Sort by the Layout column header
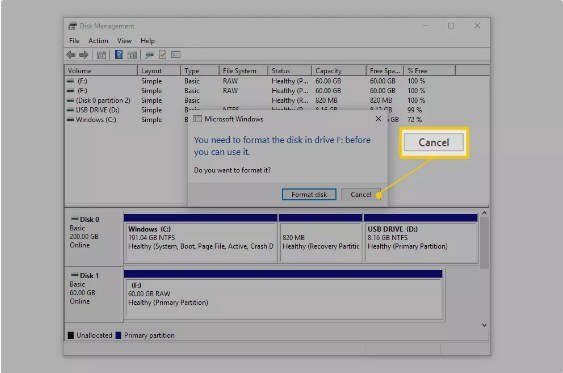Viewport: 563px width, 373px height. (159, 71)
